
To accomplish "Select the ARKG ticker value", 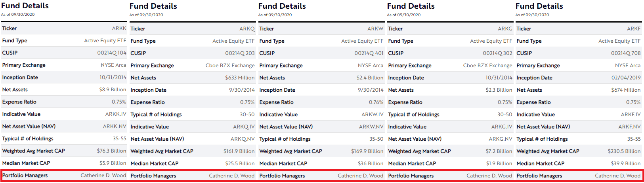I will pos(505,29).
